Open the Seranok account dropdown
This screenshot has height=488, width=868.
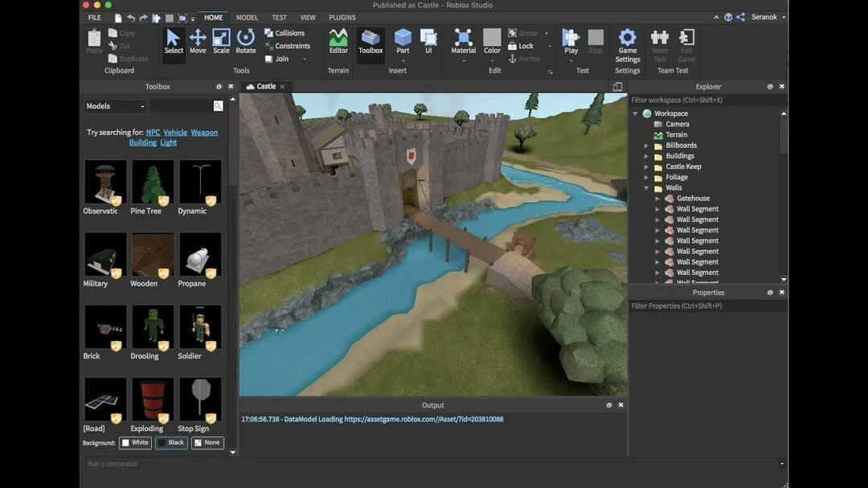(768, 17)
